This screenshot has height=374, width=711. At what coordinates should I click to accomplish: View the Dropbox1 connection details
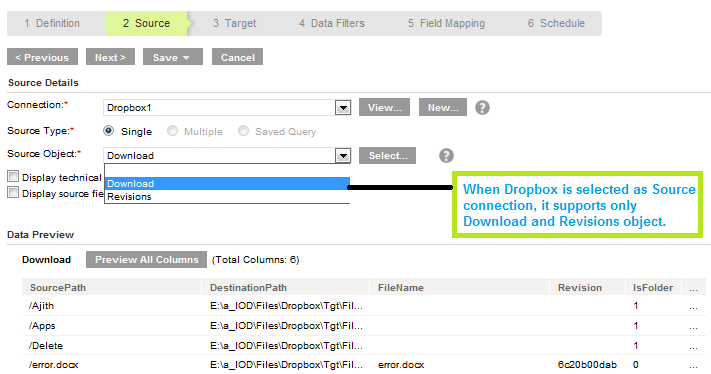[x=385, y=107]
